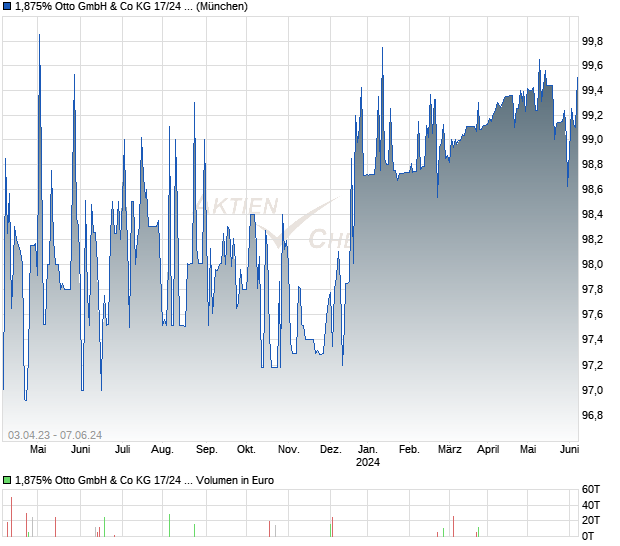Click the 97,8 price axis label
620x546 pixels.
coord(592,289)
